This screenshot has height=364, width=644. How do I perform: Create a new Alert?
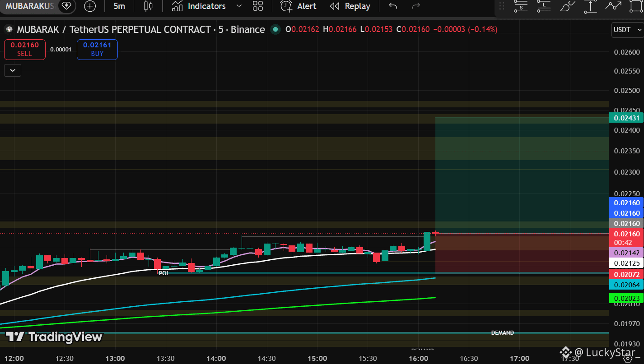pyautogui.click(x=299, y=6)
